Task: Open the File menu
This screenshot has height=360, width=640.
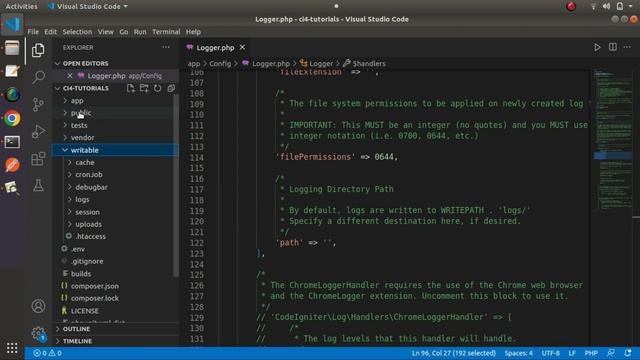Action: point(33,32)
